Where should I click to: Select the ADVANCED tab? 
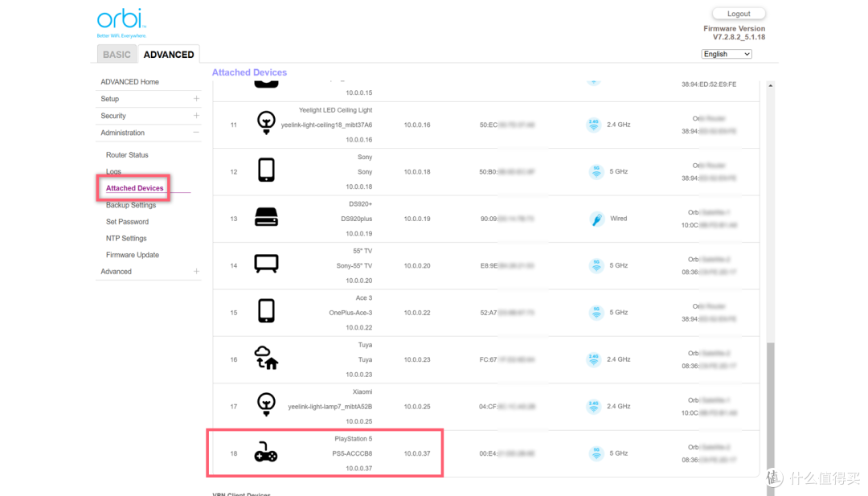(169, 54)
